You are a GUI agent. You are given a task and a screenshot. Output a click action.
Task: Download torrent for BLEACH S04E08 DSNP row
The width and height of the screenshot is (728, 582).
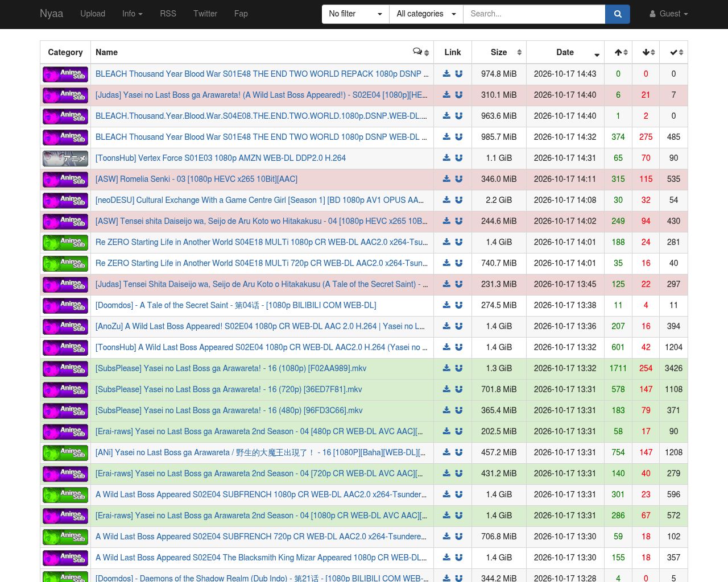pyautogui.click(x=446, y=116)
